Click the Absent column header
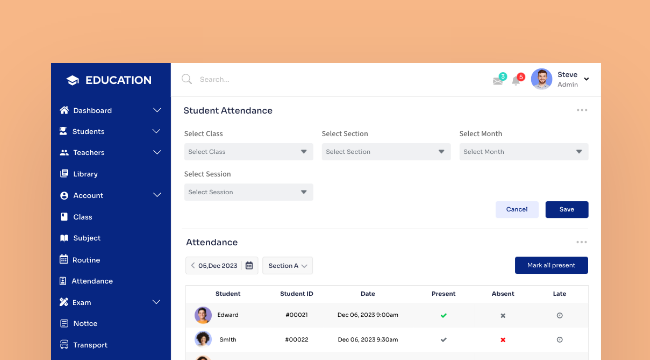Image resolution: width=650 pixels, height=360 pixels. click(x=503, y=294)
